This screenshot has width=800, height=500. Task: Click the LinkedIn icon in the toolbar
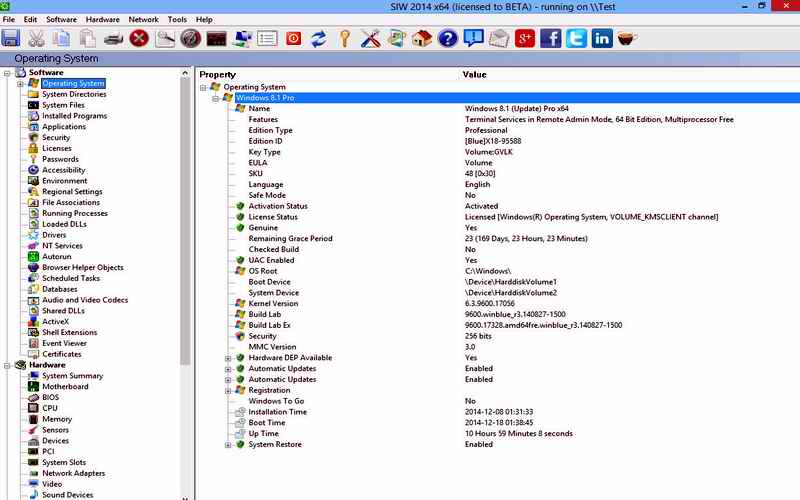pos(602,39)
